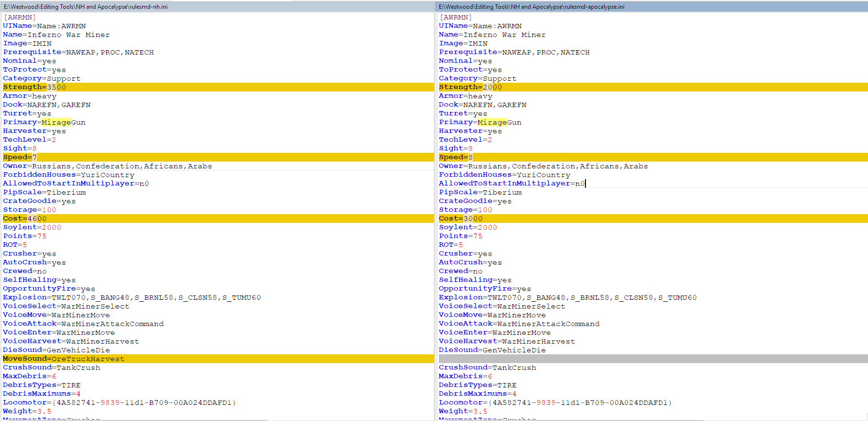Click the MoveSound=OreTruckHarvest line in left pane
The width and height of the screenshot is (868, 421).
(218, 359)
